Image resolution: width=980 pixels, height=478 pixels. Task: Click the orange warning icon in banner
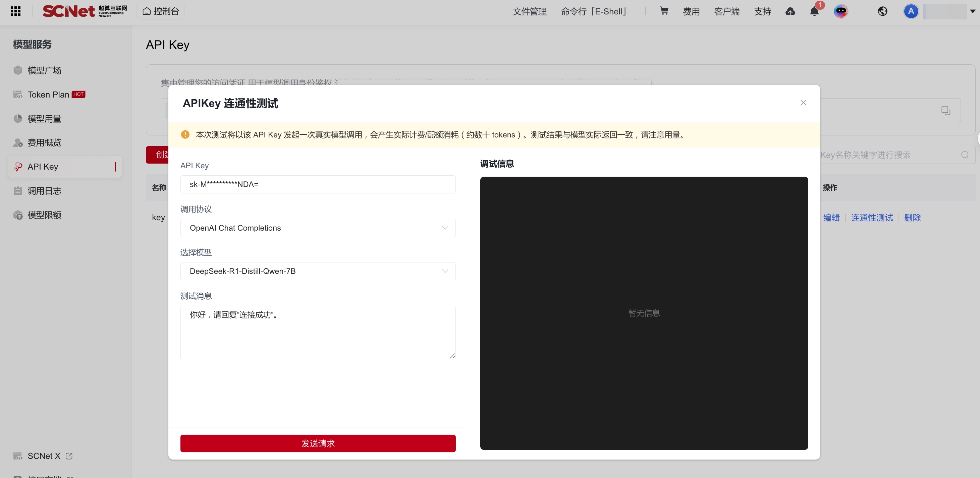click(185, 135)
